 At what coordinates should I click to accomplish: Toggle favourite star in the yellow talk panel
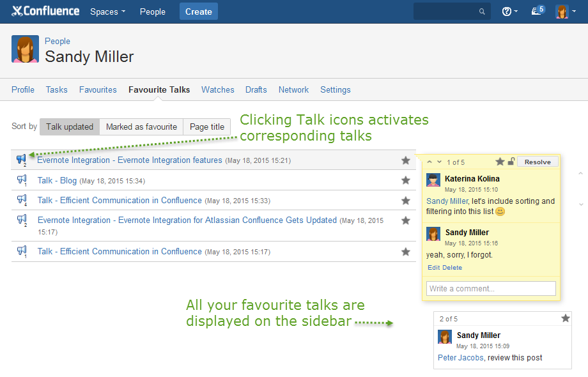pyautogui.click(x=500, y=162)
